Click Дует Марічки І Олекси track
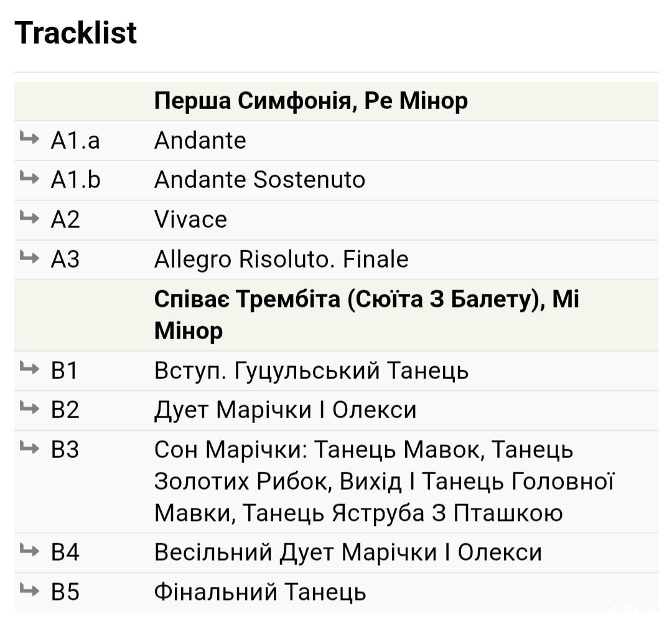The image size is (672, 631). pos(285,411)
